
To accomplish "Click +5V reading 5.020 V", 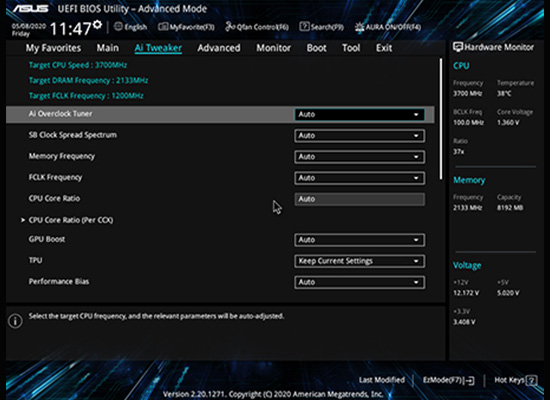I will [x=508, y=293].
